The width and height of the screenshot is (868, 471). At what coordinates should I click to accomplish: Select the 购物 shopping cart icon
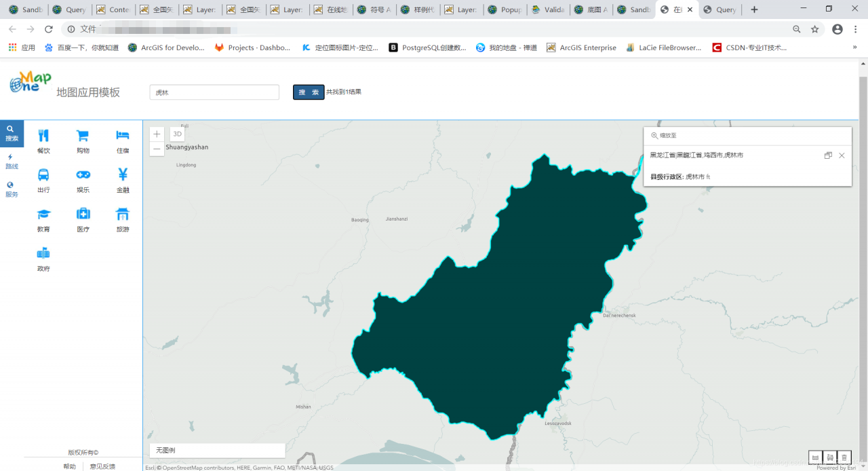[83, 135]
